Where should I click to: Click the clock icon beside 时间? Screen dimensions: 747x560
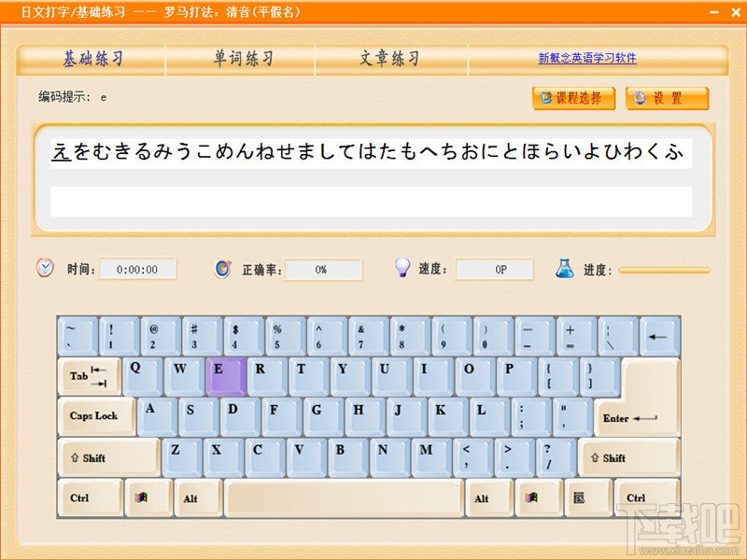[x=45, y=268]
